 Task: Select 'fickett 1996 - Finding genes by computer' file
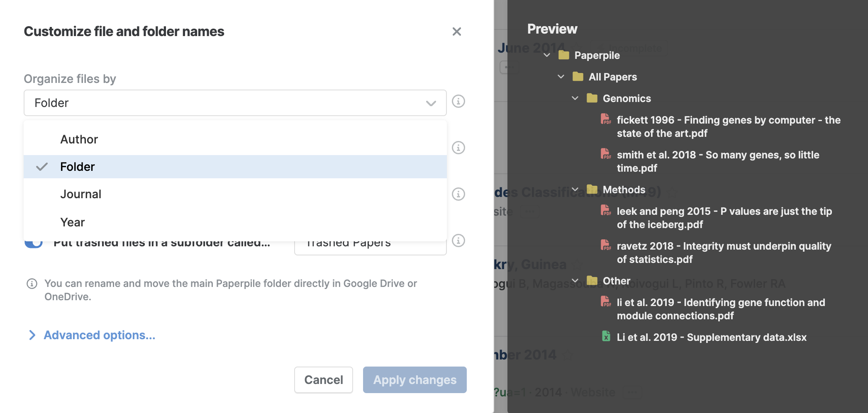[729, 126]
